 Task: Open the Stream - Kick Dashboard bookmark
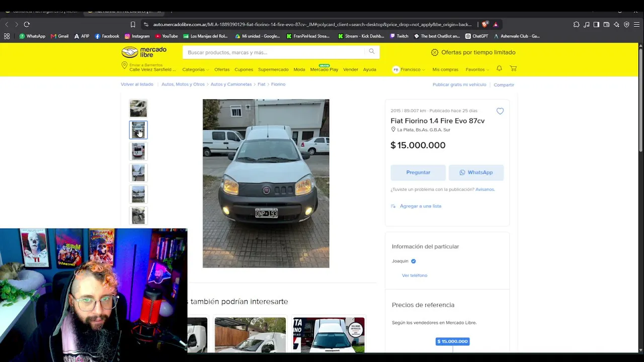pyautogui.click(x=361, y=36)
